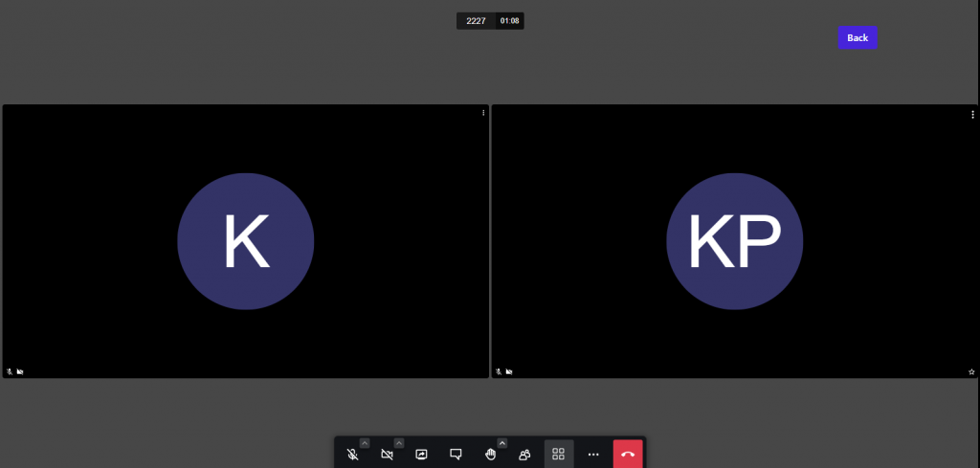Click the meeting name 2227
The height and width of the screenshot is (468, 980).
[477, 21]
